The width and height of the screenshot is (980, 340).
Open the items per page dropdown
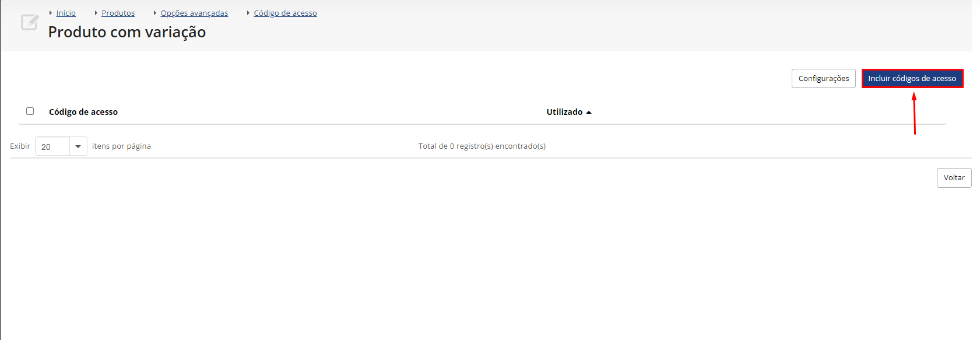(78, 146)
